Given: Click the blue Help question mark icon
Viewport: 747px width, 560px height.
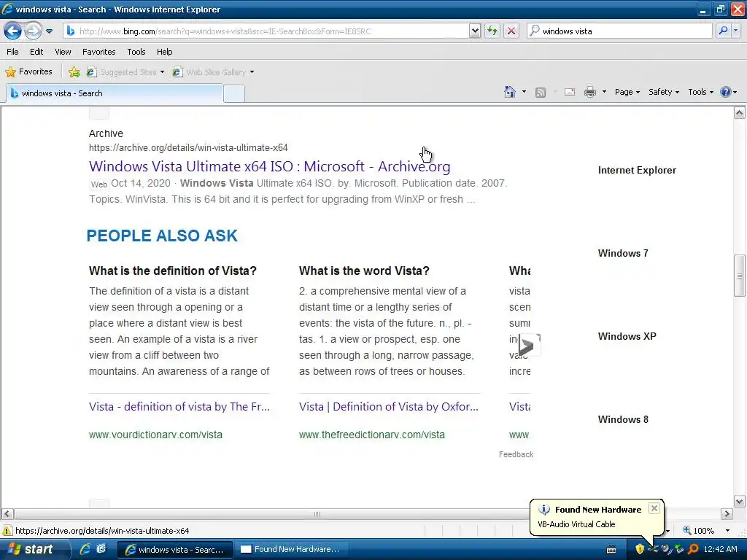Looking at the screenshot, I should (725, 92).
